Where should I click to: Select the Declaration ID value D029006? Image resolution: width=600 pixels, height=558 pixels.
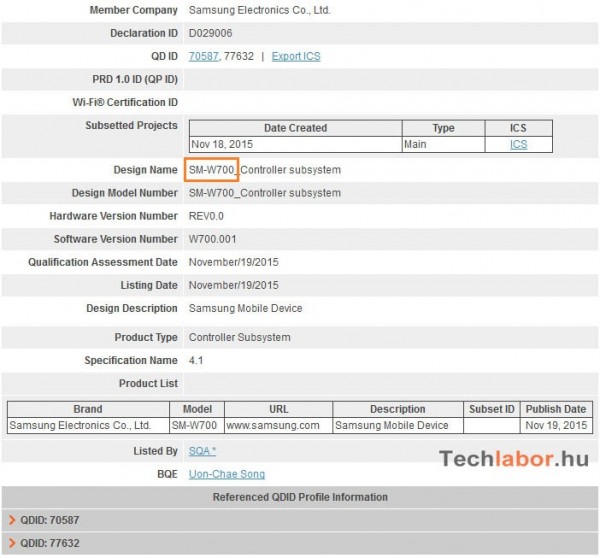(210, 33)
